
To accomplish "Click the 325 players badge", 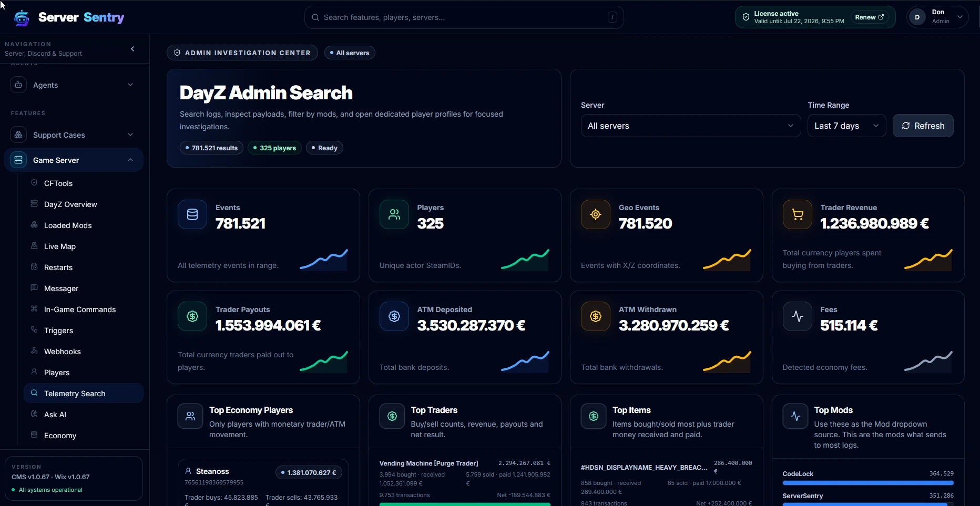I will tap(274, 148).
